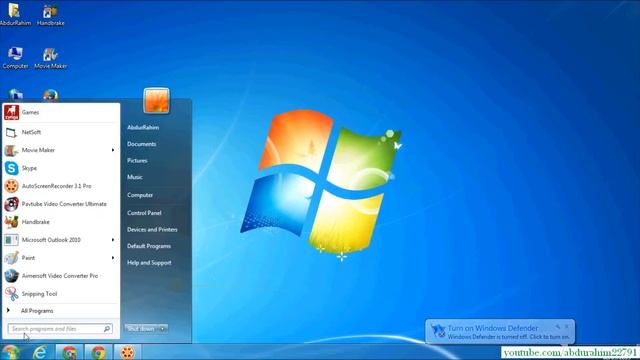Open Help and Support

pyautogui.click(x=149, y=263)
